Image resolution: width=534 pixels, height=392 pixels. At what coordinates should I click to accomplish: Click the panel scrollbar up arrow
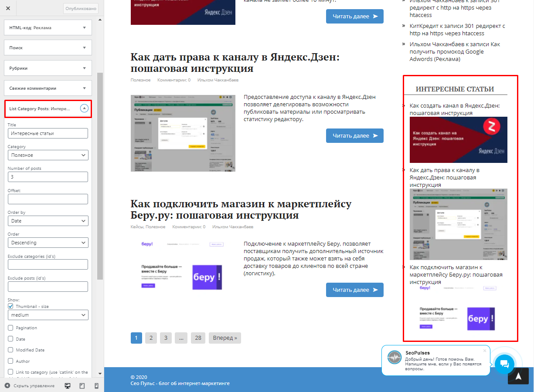click(x=100, y=20)
